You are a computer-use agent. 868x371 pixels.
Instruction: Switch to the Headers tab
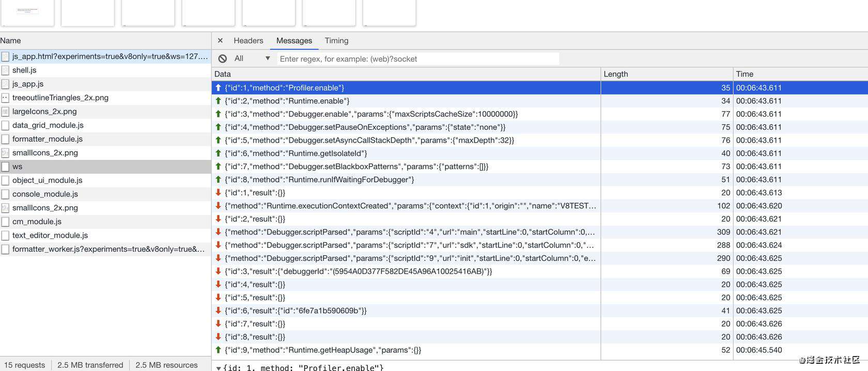click(x=248, y=40)
